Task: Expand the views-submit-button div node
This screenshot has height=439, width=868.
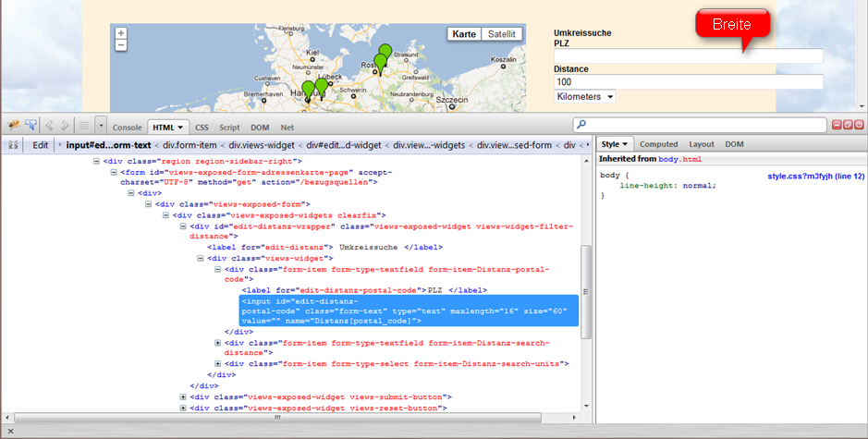Action: coord(183,396)
